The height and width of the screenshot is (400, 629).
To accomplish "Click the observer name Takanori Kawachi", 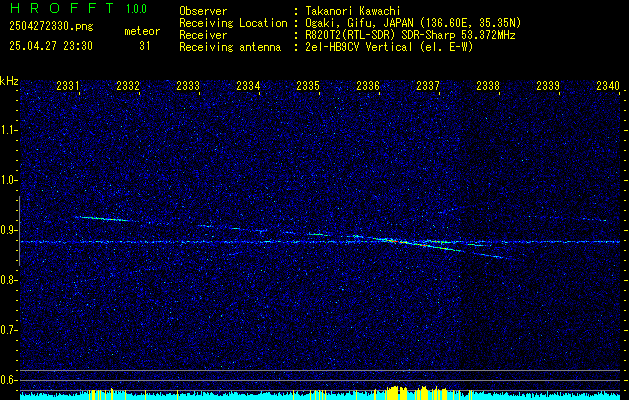I will pyautogui.click(x=353, y=11).
